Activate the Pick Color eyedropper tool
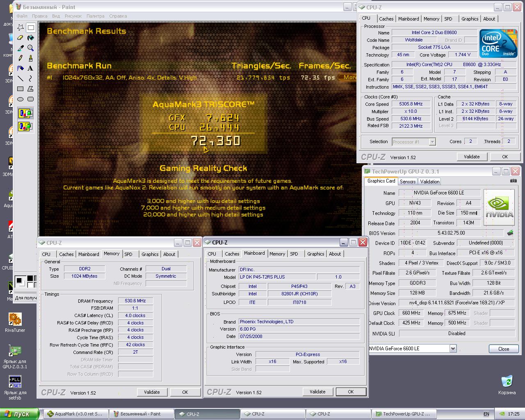This screenshot has height=420, width=525. click(21, 48)
